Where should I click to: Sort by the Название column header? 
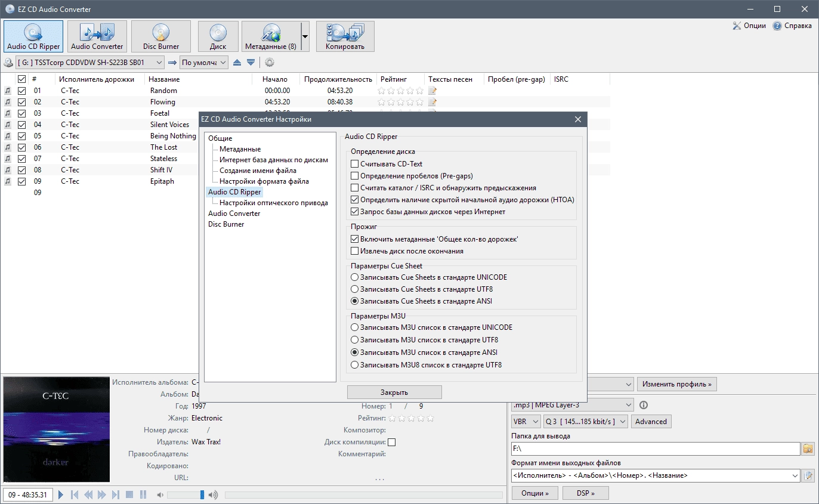click(164, 79)
